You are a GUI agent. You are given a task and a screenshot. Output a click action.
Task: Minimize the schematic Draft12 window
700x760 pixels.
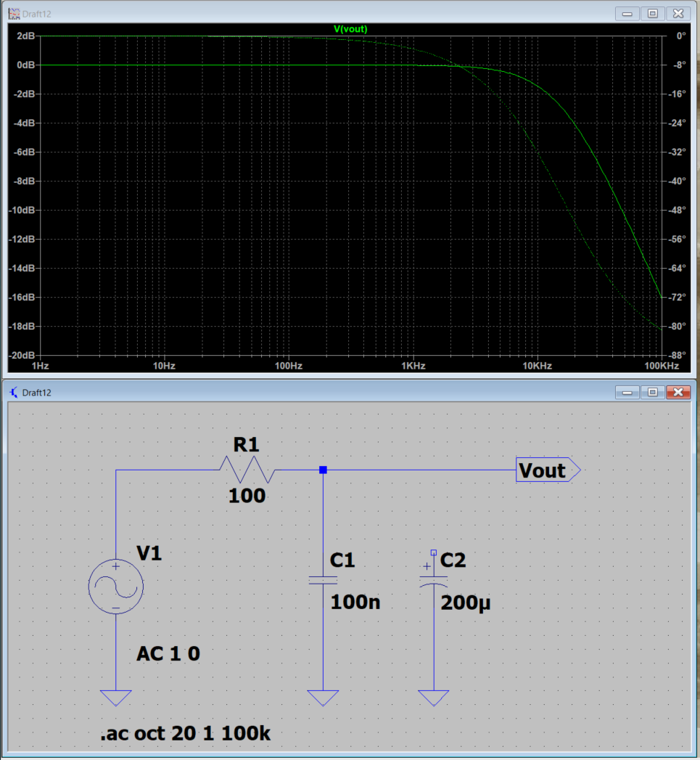tap(627, 392)
